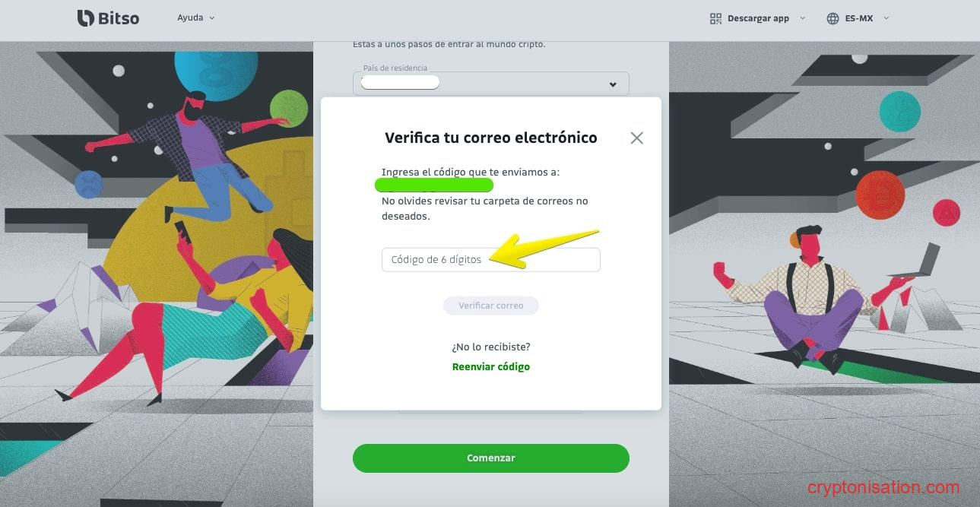Click the QR code icon
The height and width of the screenshot is (507, 980).
[715, 18]
